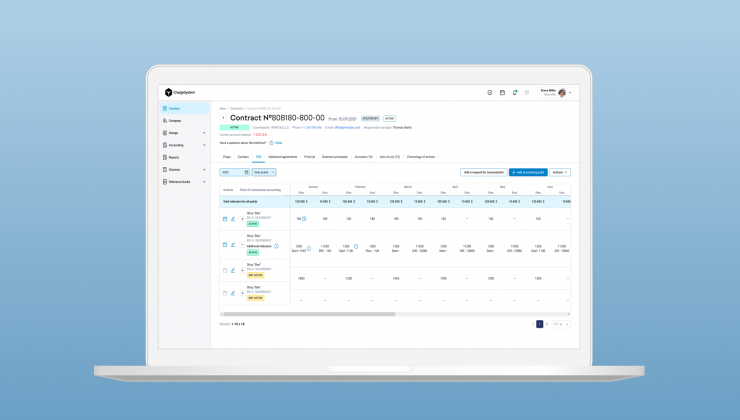Expand the Accounting submenu chevron

(x=204, y=145)
